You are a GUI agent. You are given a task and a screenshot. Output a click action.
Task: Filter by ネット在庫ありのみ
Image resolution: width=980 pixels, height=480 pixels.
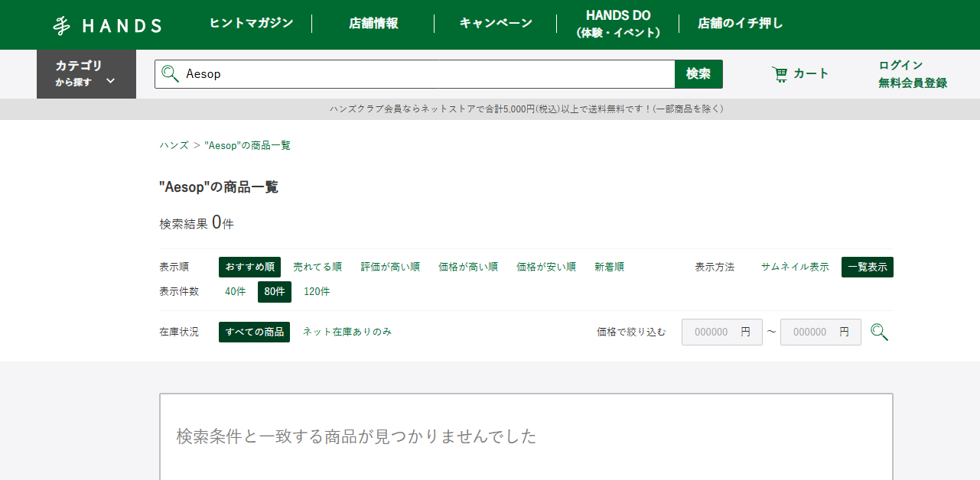click(347, 332)
